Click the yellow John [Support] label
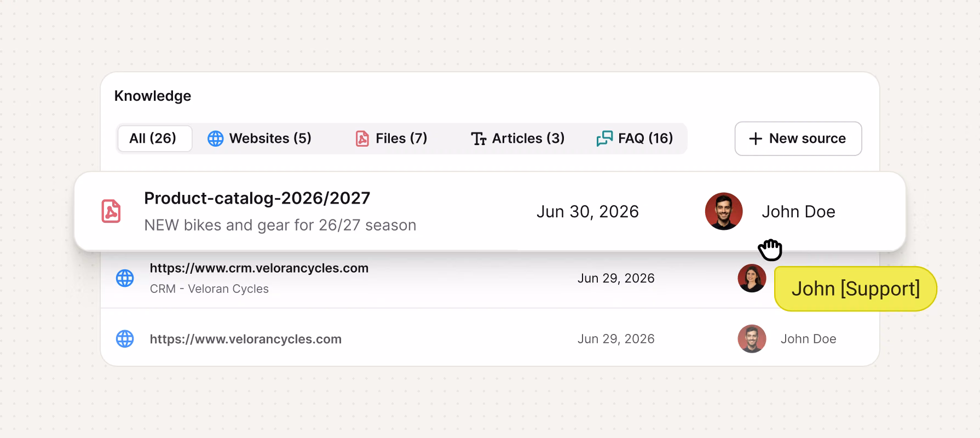 (856, 289)
